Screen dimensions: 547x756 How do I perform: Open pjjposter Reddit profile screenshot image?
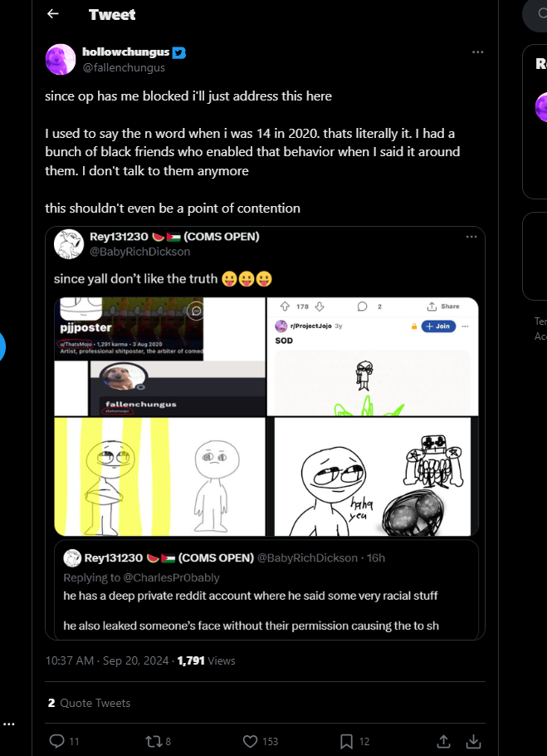160,356
